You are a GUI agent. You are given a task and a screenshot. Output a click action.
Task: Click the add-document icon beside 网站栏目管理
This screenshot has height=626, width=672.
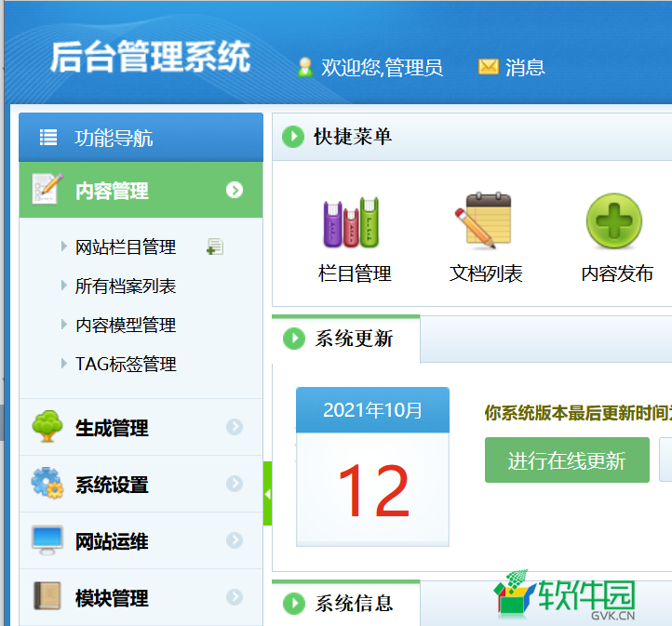(215, 246)
